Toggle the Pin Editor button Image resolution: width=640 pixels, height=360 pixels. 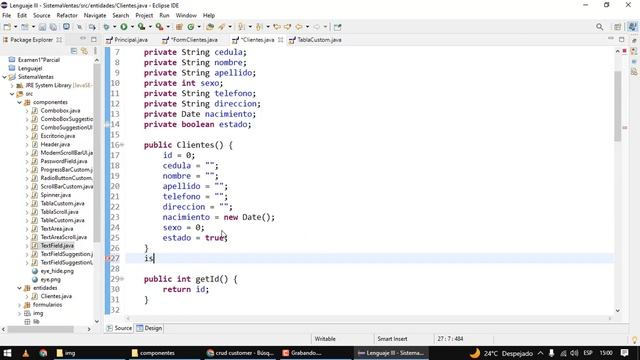tap(337, 27)
